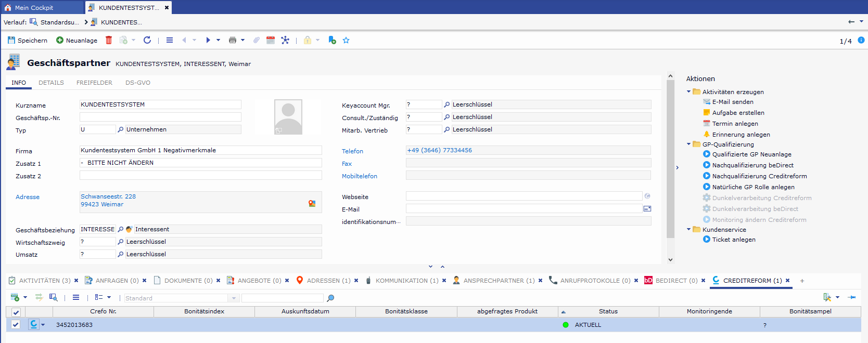Screen dimensions: 868x343
Task: Click the Speichern button
Action: point(28,40)
